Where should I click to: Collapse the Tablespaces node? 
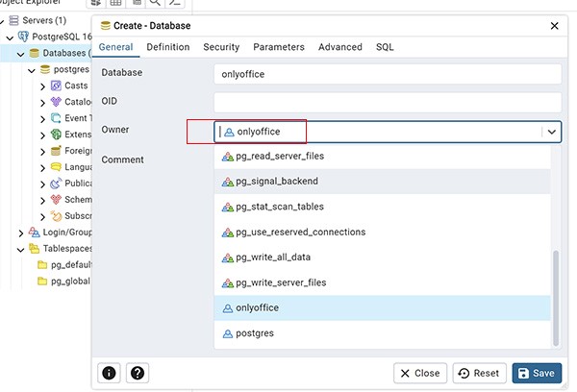click(x=20, y=250)
